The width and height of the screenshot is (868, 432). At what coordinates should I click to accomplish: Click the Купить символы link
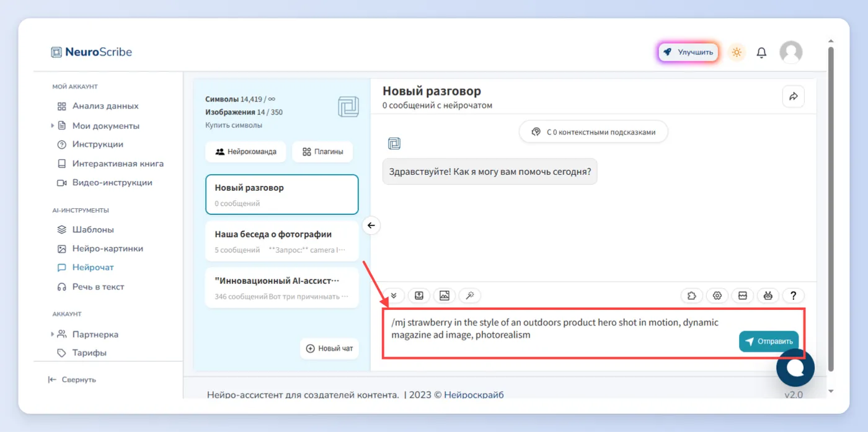pos(234,125)
